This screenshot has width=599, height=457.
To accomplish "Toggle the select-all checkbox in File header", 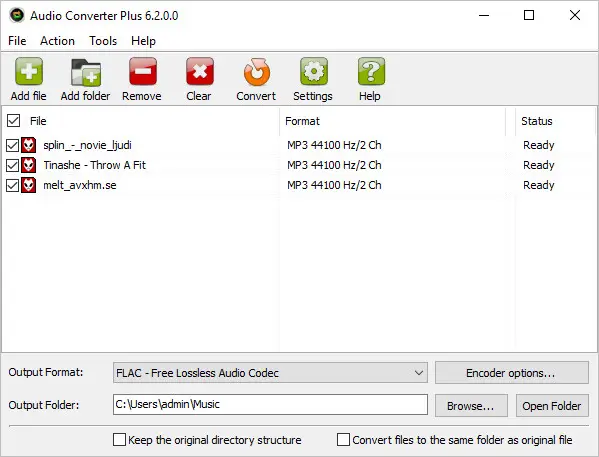I will click(13, 121).
